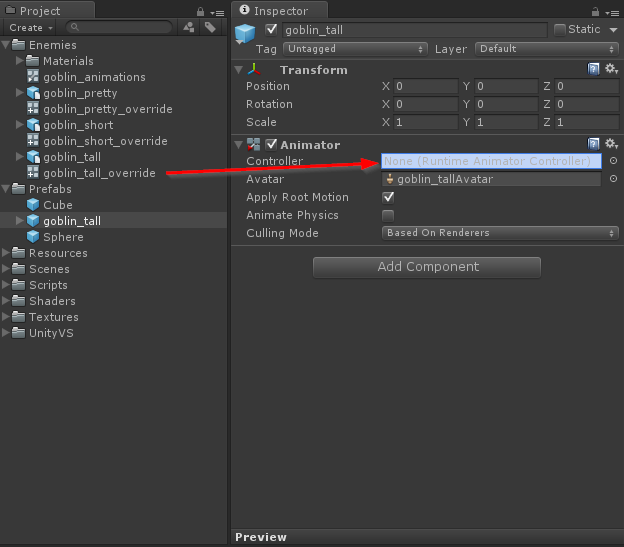Viewport: 624px width, 547px height.
Task: Collapse the Enemies folder
Action: click(x=6, y=45)
